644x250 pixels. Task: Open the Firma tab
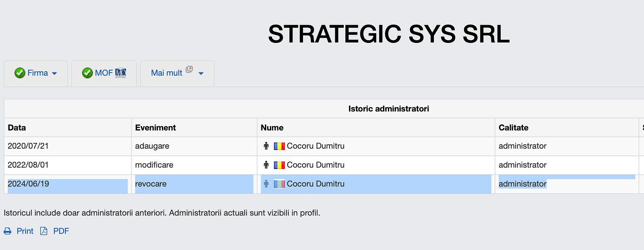point(36,73)
